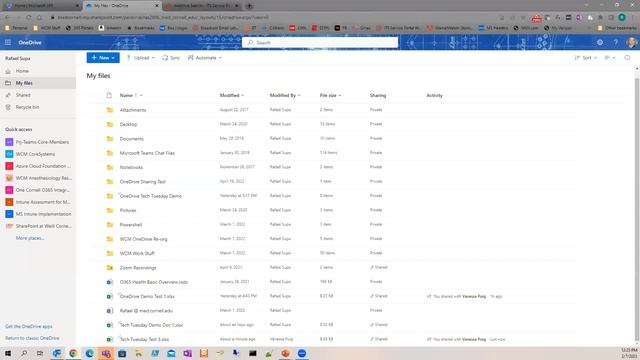Reload the browser page
This screenshot has width=640, height=360.
point(29,18)
